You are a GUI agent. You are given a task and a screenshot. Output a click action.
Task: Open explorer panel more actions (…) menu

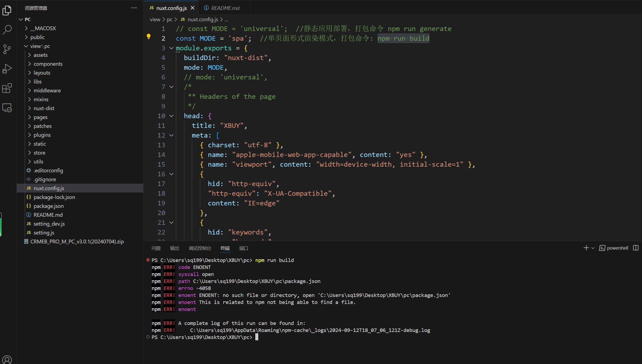point(134,8)
